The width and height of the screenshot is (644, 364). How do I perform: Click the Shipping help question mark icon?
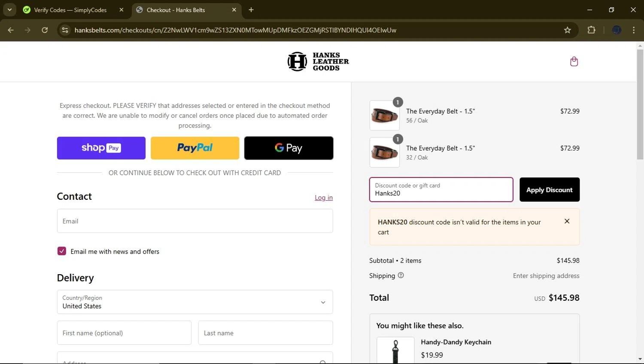click(x=401, y=275)
